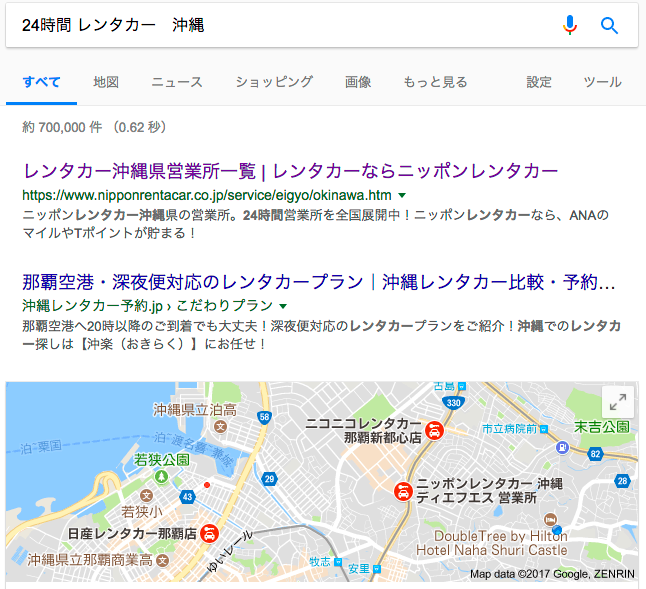Expand dropdown arrow beside nipponrentacar URL
This screenshot has height=589, width=646.
(x=402, y=195)
